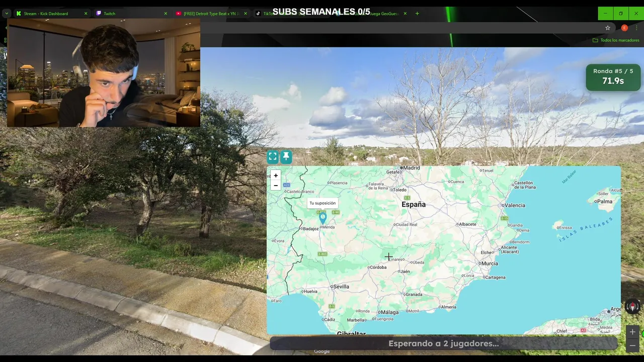The image size is (644, 362).
Task: Click Madrid on the map
Action: [x=411, y=168]
